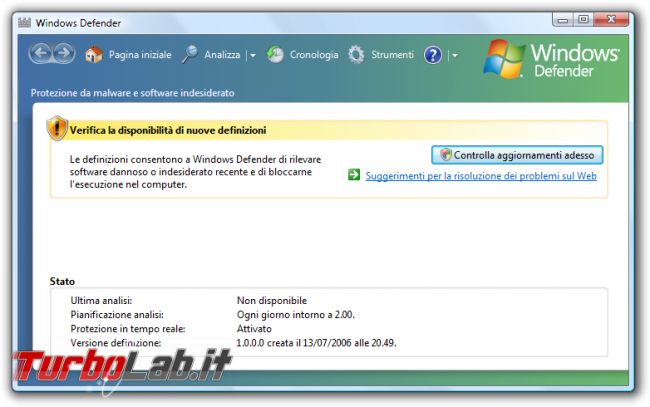650x407 pixels.
Task: Open Pagina iniziale from the toolbar
Action: pos(140,55)
